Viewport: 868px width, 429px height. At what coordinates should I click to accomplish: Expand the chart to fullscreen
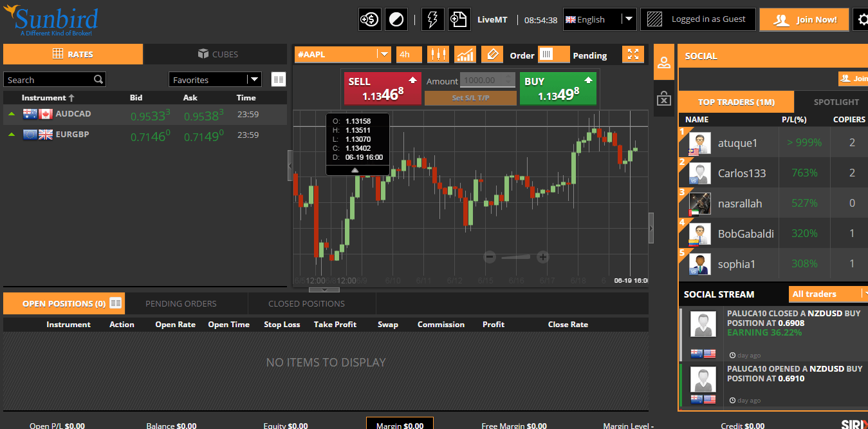coord(633,55)
